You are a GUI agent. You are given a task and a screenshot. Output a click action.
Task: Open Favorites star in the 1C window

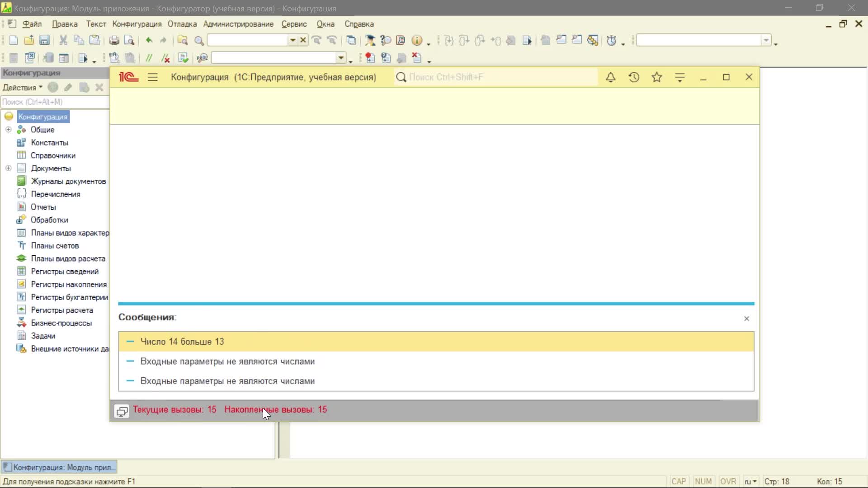[x=657, y=77]
